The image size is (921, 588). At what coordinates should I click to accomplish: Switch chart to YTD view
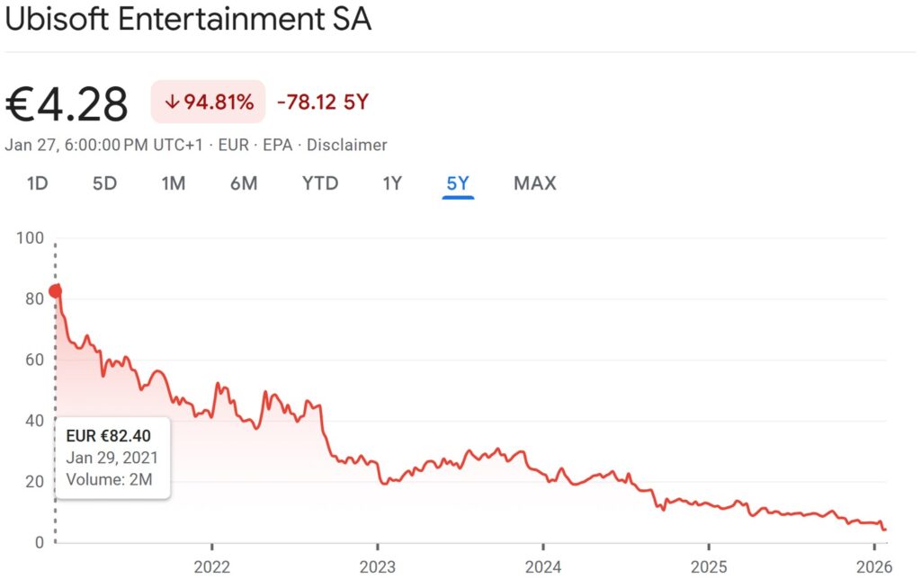pyautogui.click(x=320, y=183)
